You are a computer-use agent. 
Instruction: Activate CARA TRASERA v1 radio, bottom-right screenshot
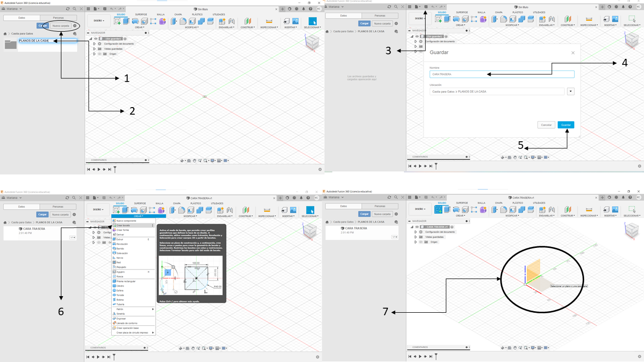(x=453, y=227)
